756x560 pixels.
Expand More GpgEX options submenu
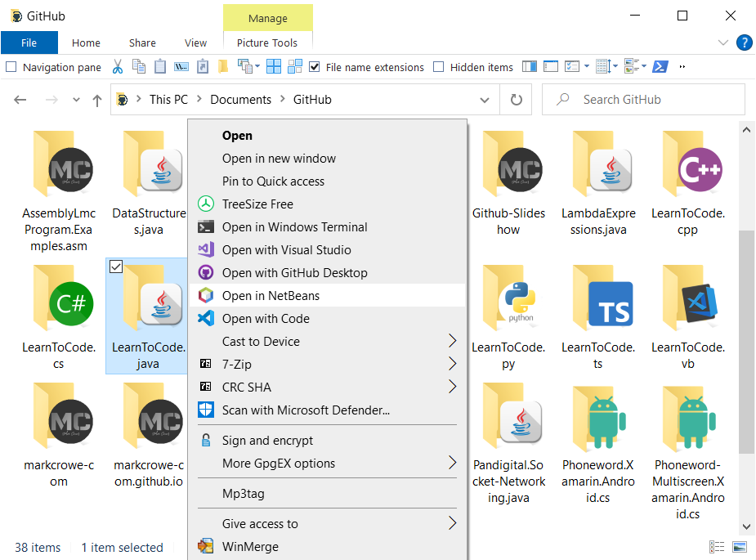point(452,463)
